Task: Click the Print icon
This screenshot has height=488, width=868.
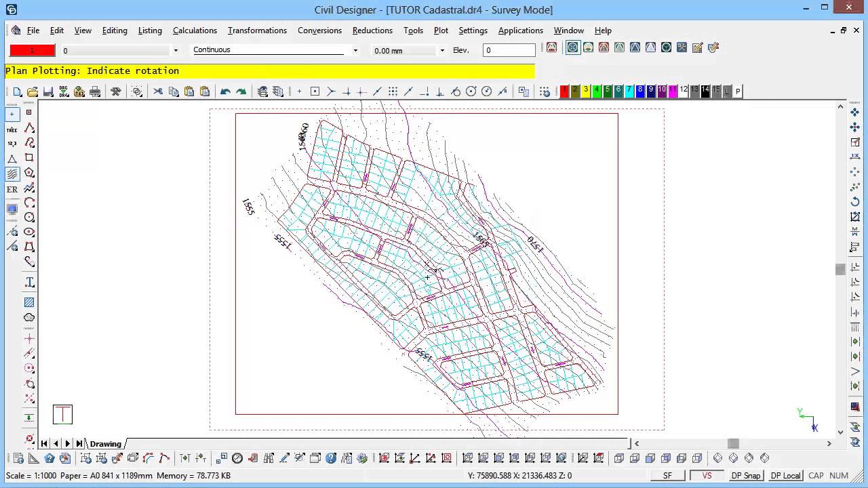Action: pyautogui.click(x=95, y=91)
